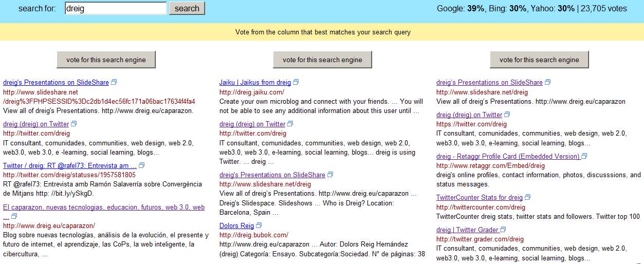The image size is (644, 264).
Task: Click the search query input field
Action: [x=116, y=8]
